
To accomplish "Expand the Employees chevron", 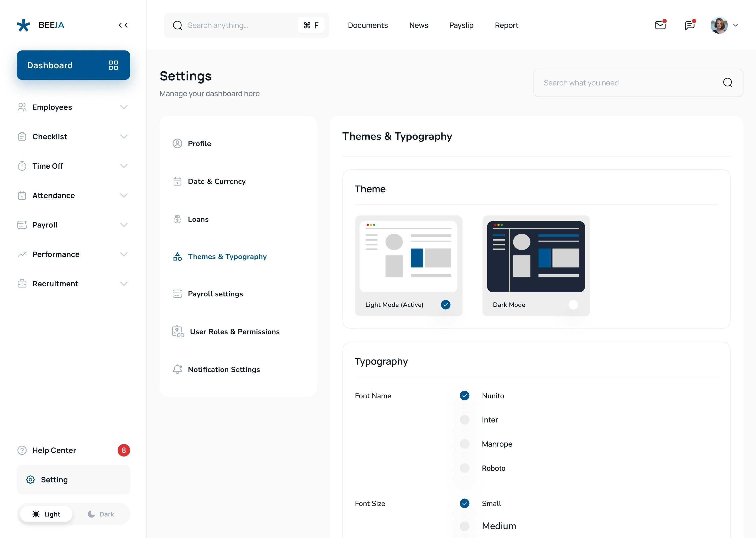I will [x=124, y=107].
